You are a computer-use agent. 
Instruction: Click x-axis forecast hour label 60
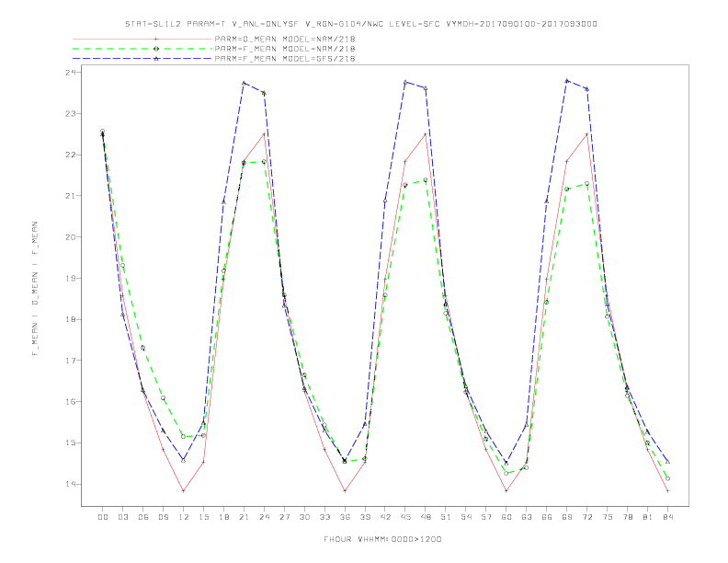click(x=506, y=517)
